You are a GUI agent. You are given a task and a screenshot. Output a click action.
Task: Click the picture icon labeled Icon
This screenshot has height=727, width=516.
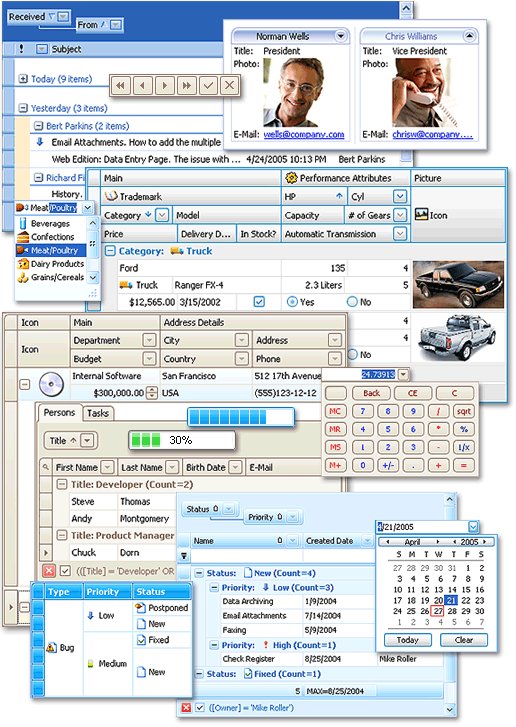click(x=421, y=215)
